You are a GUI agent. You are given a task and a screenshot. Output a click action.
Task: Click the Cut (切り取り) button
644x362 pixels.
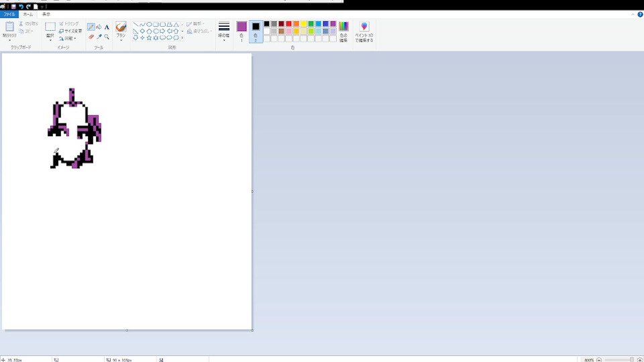click(28, 24)
